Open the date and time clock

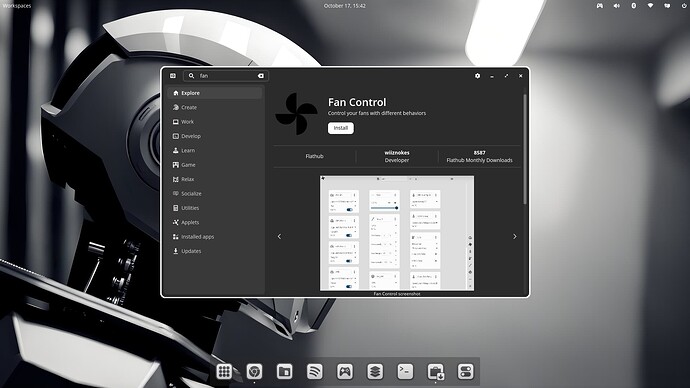pyautogui.click(x=345, y=6)
